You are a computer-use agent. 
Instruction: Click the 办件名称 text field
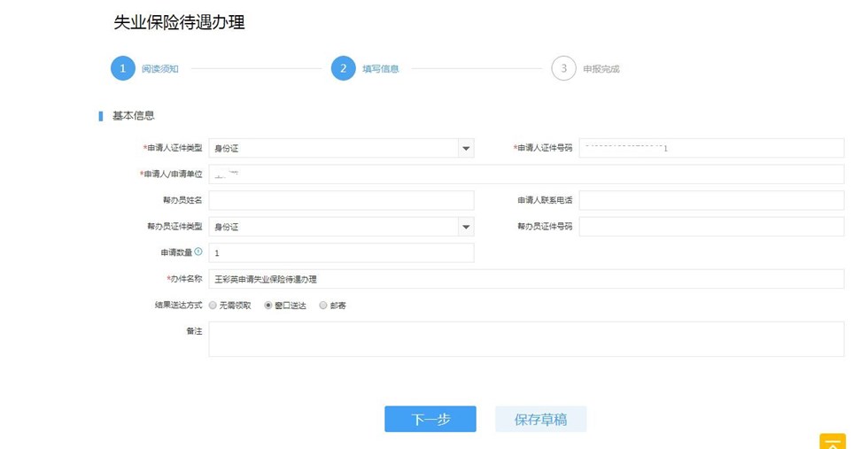point(526,280)
